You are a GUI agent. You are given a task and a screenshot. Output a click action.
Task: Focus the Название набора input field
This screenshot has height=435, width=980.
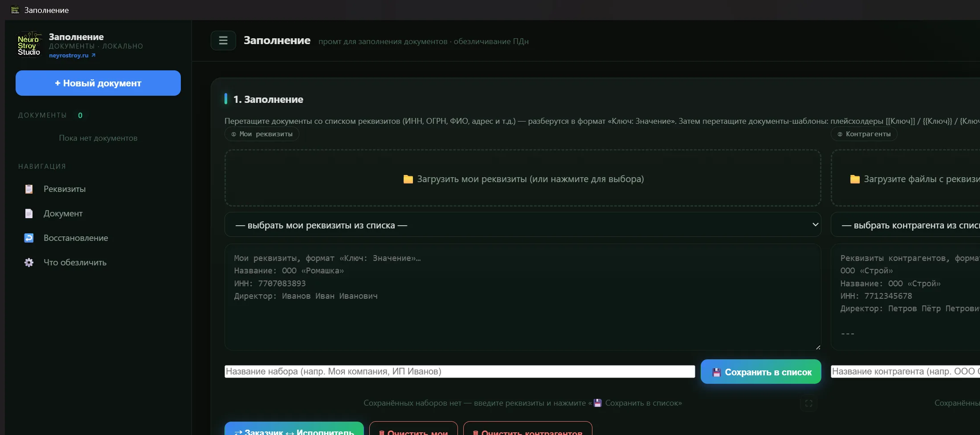click(460, 371)
